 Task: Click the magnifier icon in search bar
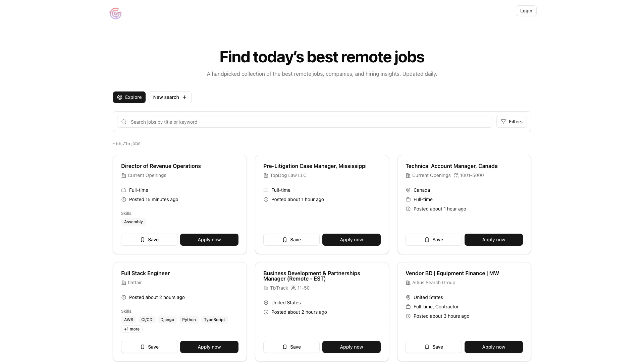coord(124,122)
